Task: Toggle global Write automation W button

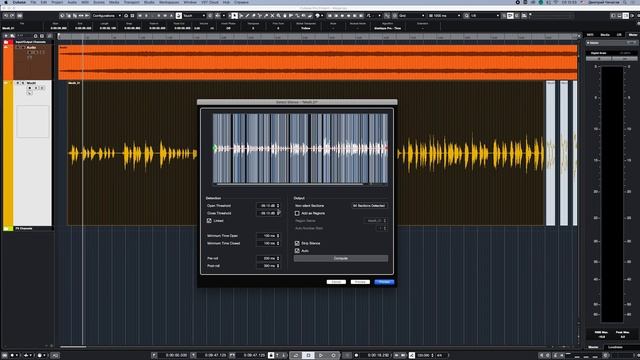Action: (165, 16)
